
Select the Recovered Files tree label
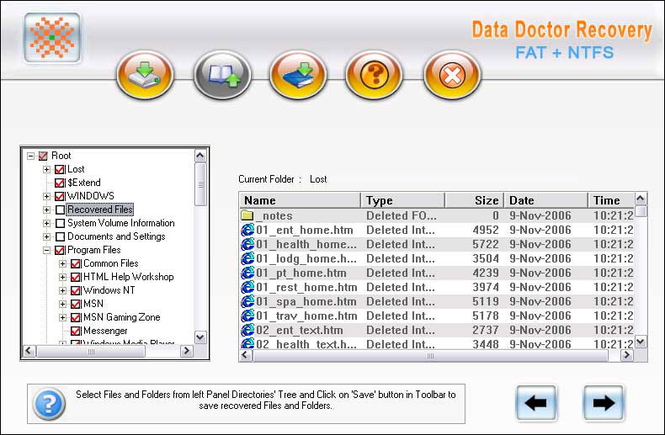pyautogui.click(x=100, y=209)
